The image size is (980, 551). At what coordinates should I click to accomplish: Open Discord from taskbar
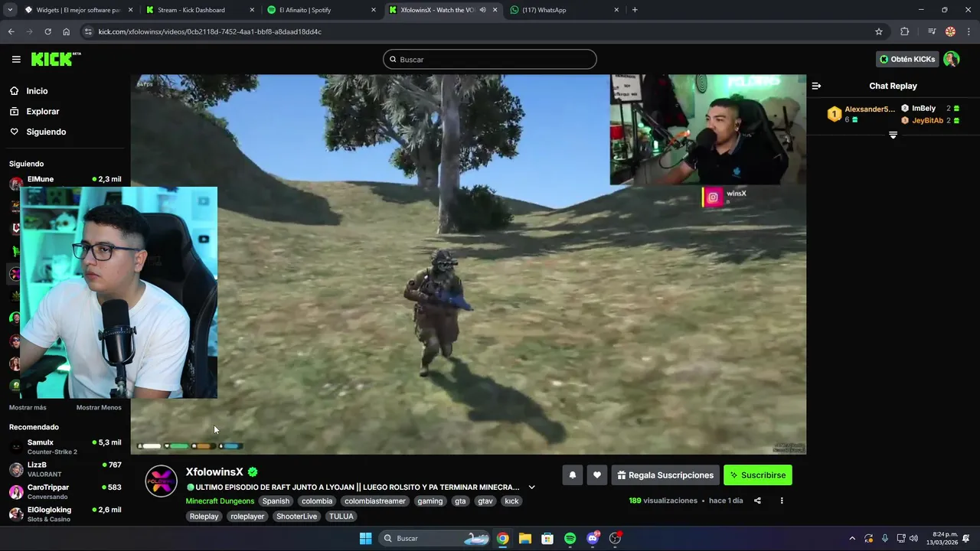593,539
